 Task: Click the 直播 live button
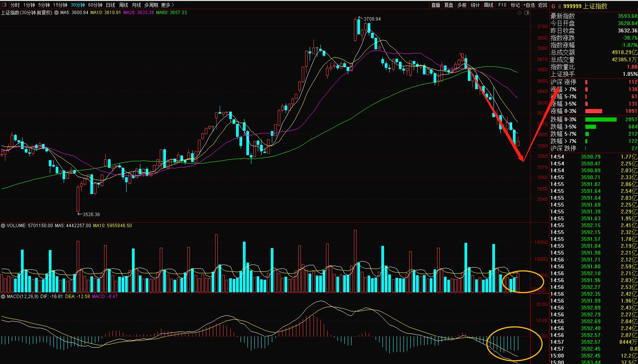tap(436, 5)
